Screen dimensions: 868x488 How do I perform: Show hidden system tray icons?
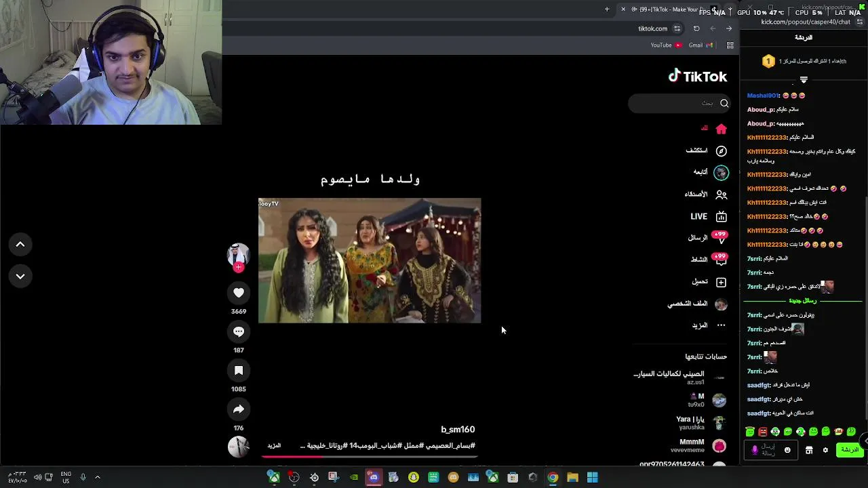98,477
